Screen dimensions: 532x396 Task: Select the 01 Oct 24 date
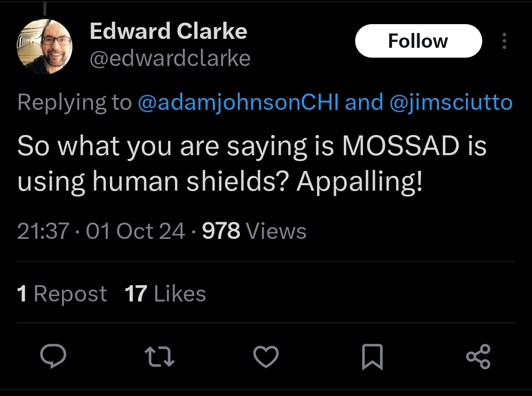135,231
